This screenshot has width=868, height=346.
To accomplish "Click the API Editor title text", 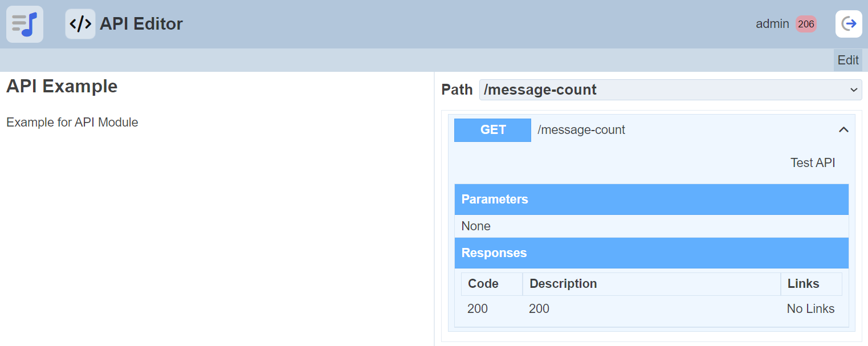I will pyautogui.click(x=141, y=24).
